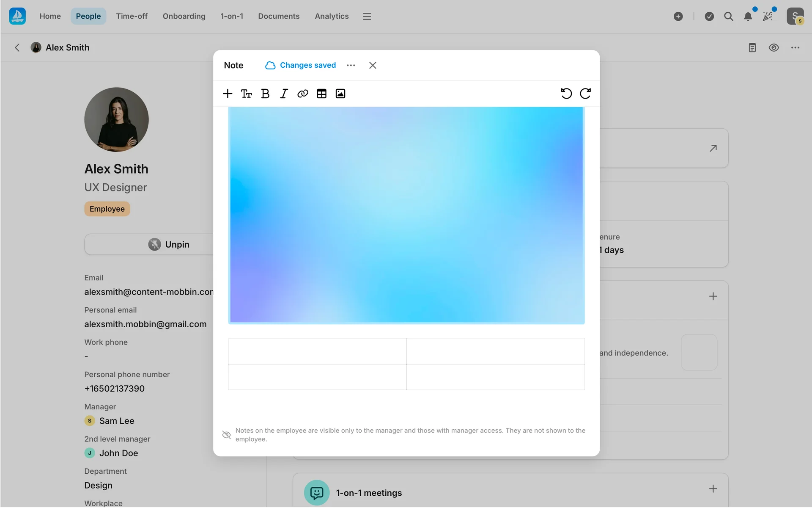The height and width of the screenshot is (508, 812).
Task: Close the Note dialog
Action: point(373,65)
